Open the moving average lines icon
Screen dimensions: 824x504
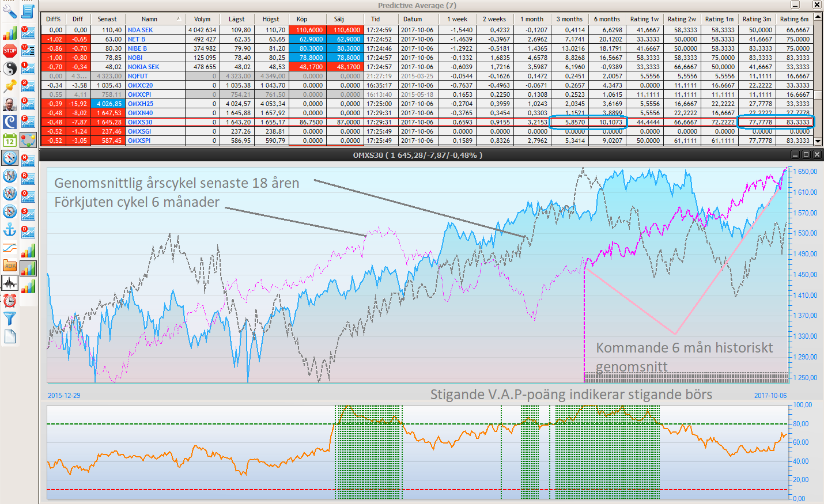coord(10,248)
